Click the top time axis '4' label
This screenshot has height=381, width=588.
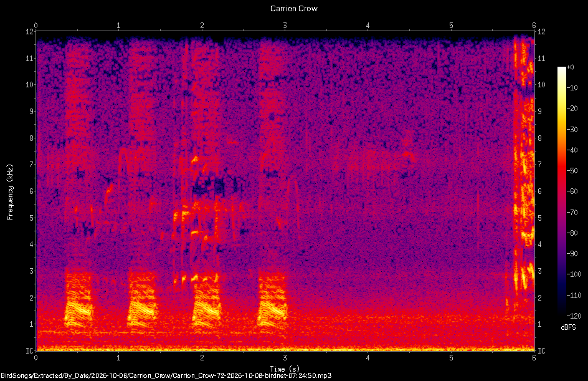(368, 26)
